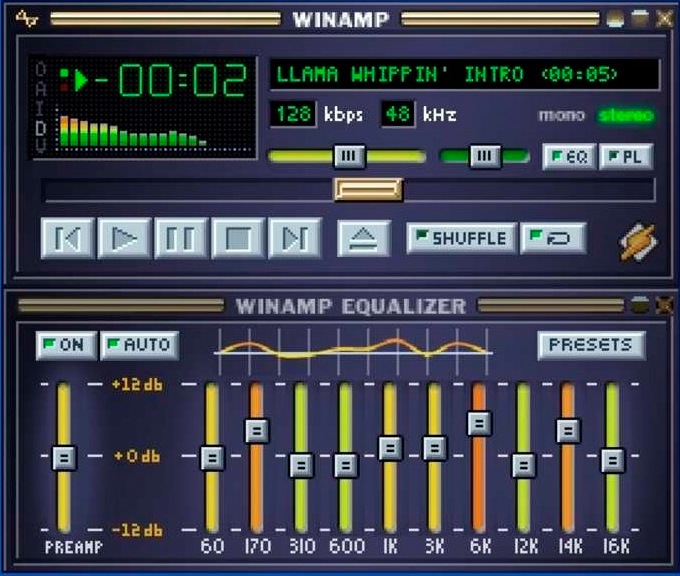Viewport: 680px width, 576px height.
Task: Click the 128 kbps bitrate display
Action: [293, 115]
